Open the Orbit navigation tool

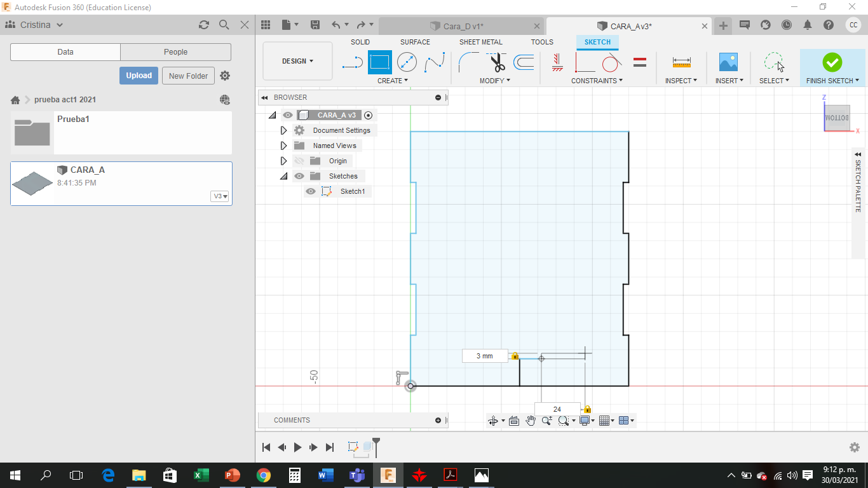point(492,421)
